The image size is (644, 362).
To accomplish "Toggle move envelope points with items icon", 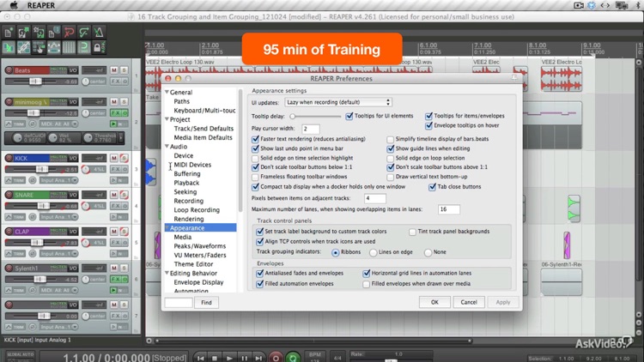I will (54, 48).
